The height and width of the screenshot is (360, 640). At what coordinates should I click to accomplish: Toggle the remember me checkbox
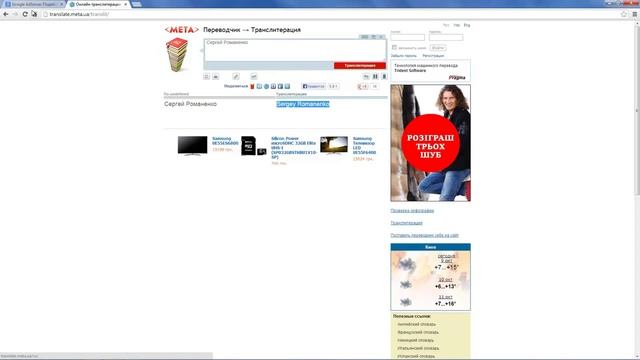tap(394, 48)
